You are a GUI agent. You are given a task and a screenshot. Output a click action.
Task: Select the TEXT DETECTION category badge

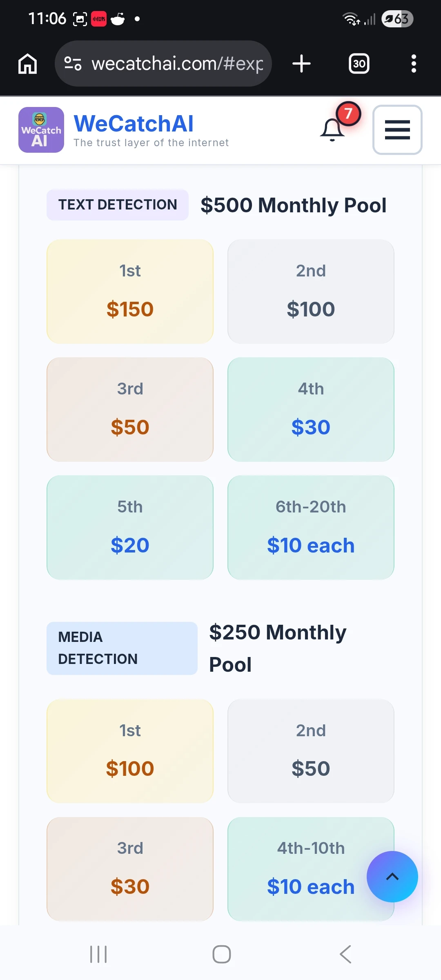(x=118, y=205)
